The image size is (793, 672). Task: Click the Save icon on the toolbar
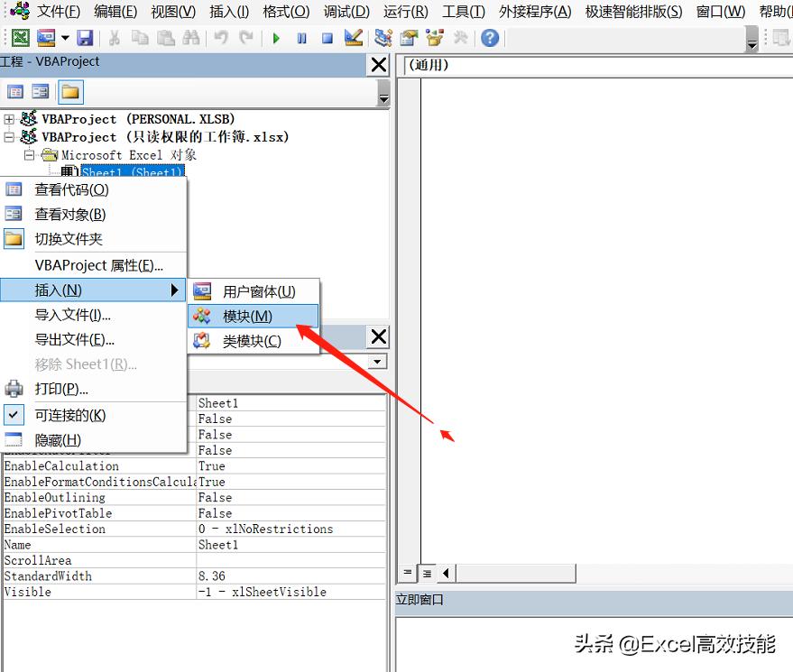pyautogui.click(x=85, y=38)
